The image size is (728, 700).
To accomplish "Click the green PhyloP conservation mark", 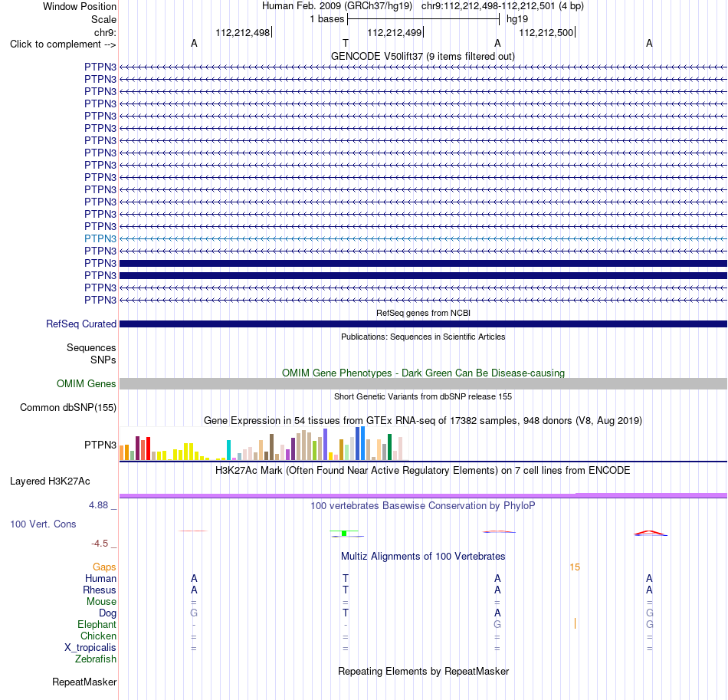I will [344, 533].
